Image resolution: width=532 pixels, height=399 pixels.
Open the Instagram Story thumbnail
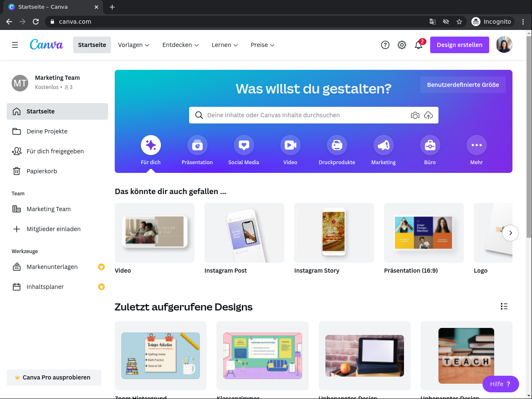pos(334,233)
